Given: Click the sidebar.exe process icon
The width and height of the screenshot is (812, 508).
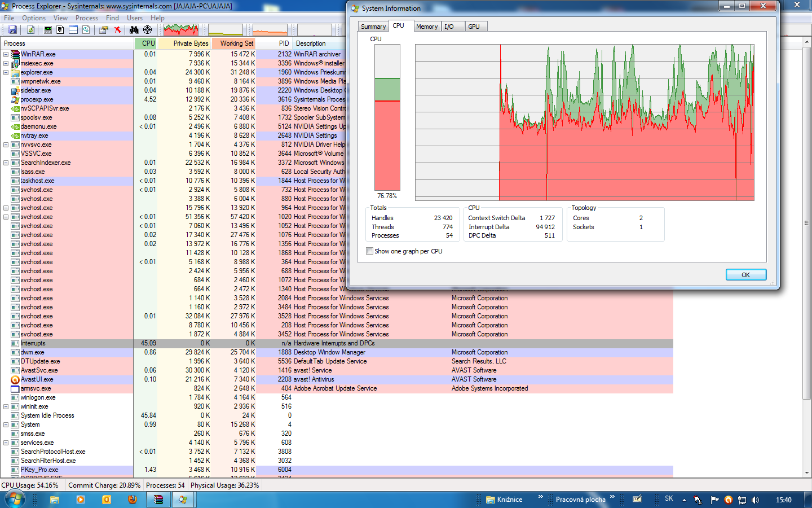Looking at the screenshot, I should (15, 90).
